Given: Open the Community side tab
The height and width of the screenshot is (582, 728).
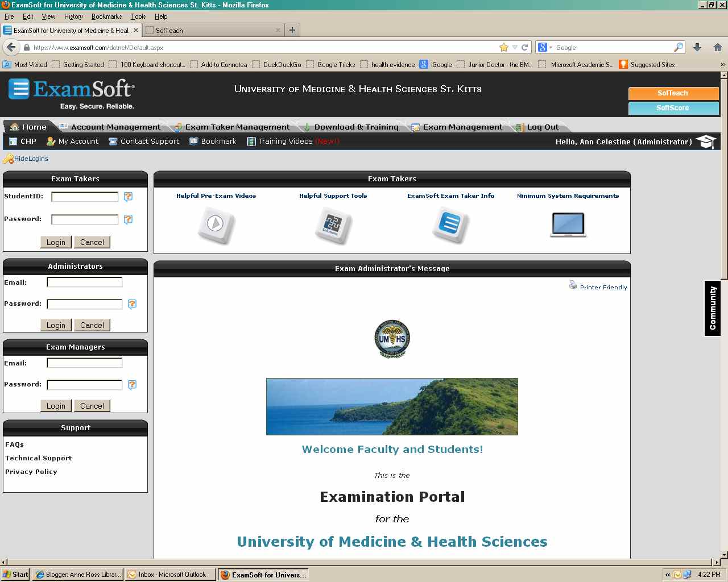Looking at the screenshot, I should pos(713,309).
